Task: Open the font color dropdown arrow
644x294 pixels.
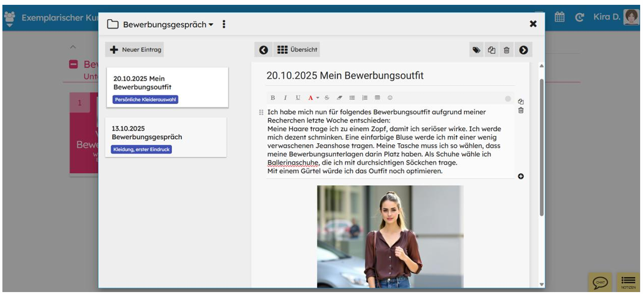Action: (x=318, y=98)
